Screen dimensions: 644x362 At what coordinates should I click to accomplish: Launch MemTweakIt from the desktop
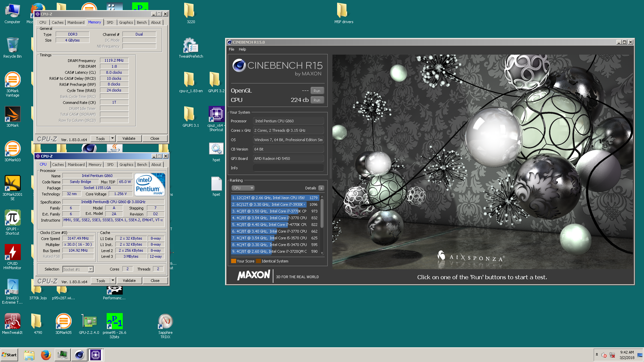(x=12, y=323)
